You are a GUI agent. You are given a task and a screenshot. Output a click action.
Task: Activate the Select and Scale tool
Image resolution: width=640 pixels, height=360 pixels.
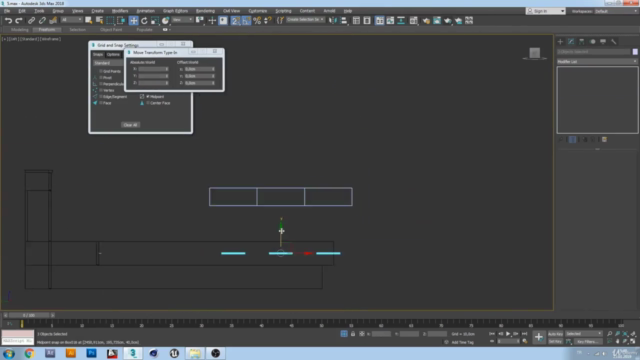tap(155, 20)
